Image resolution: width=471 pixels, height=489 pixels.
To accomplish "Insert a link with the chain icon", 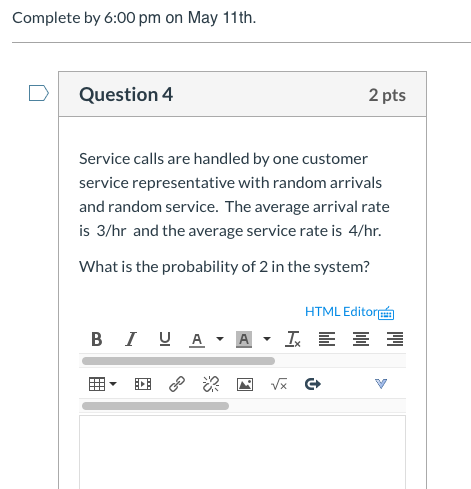I will [x=177, y=384].
